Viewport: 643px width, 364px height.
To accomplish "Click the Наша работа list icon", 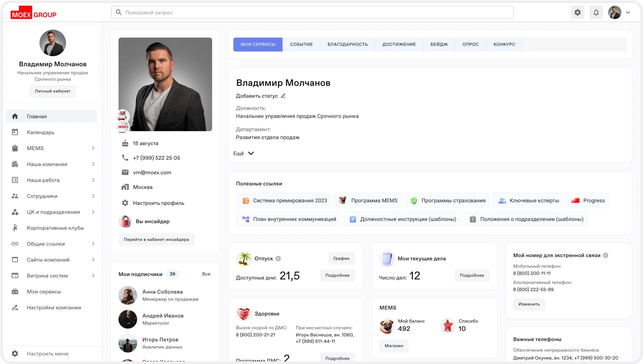I will coord(15,180).
